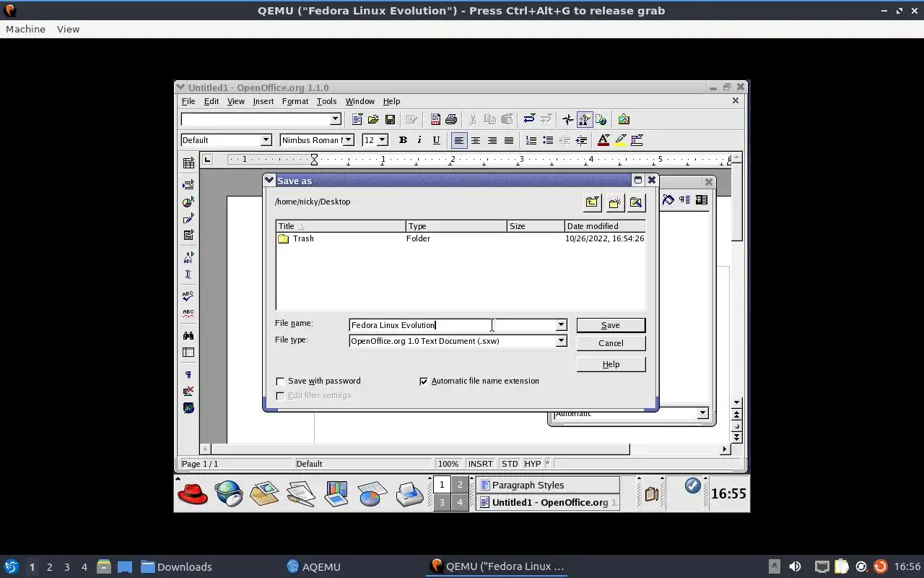
Task: Toggle numbered list
Action: pos(531,140)
